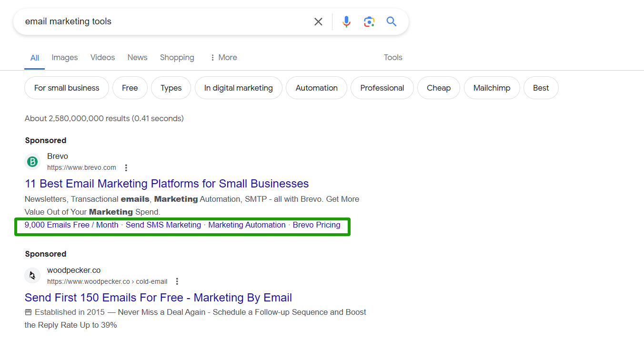Apply the 'Best' filter chip
The height and width of the screenshot is (342, 644).
click(541, 88)
